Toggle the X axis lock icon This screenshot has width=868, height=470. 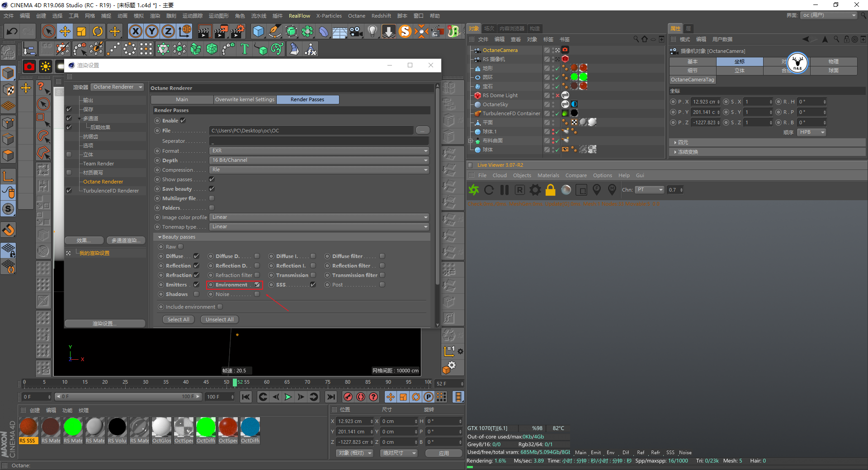(135, 31)
